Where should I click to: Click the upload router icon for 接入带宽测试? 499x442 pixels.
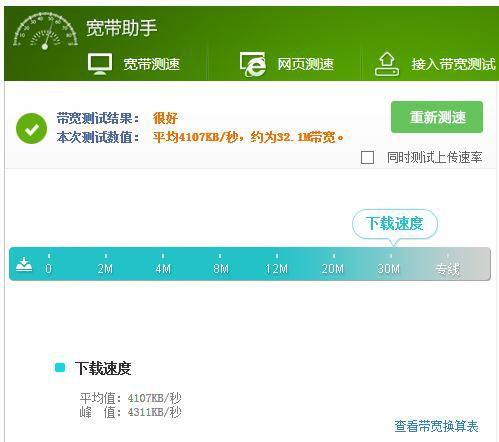386,64
